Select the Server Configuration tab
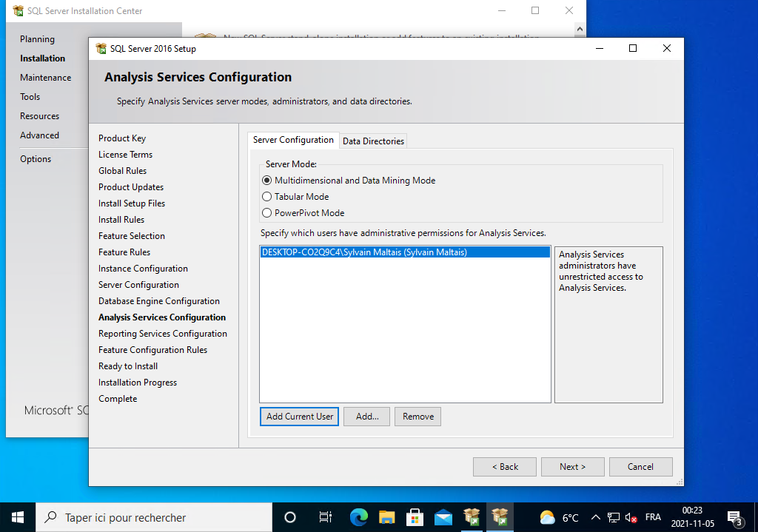This screenshot has width=758, height=532. pyautogui.click(x=293, y=140)
